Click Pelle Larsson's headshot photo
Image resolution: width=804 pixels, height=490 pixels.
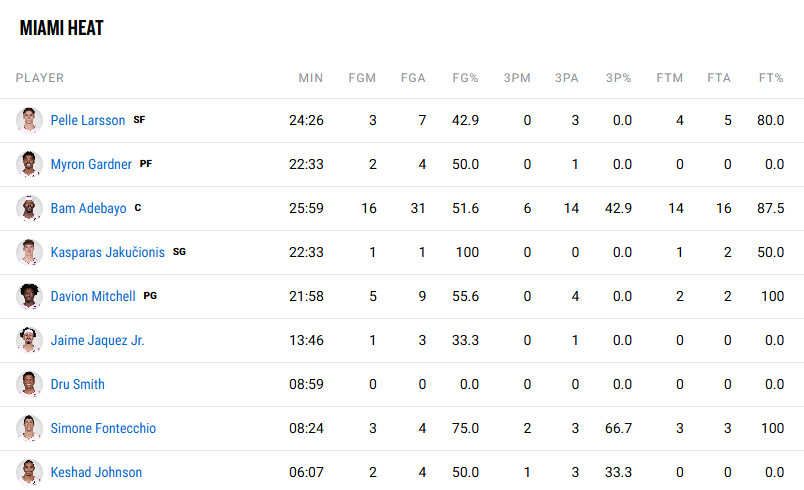pos(29,120)
